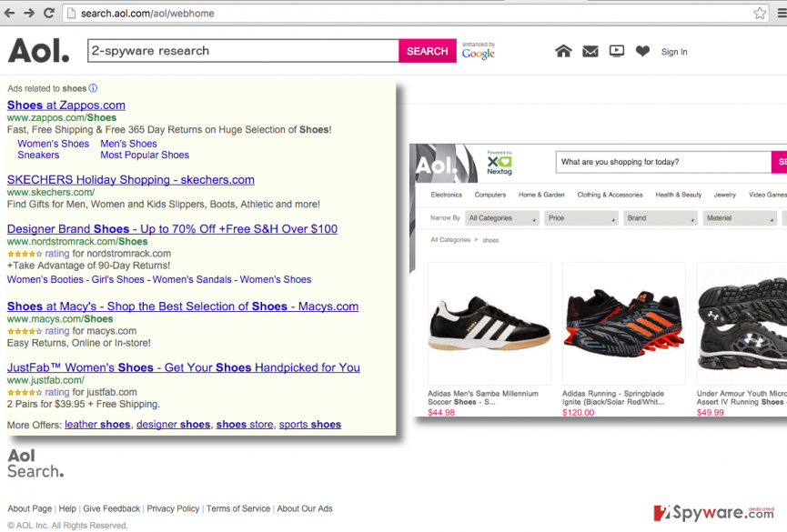Select the Electronics category tab
Image resolution: width=787 pixels, height=532 pixels.
pos(446,195)
